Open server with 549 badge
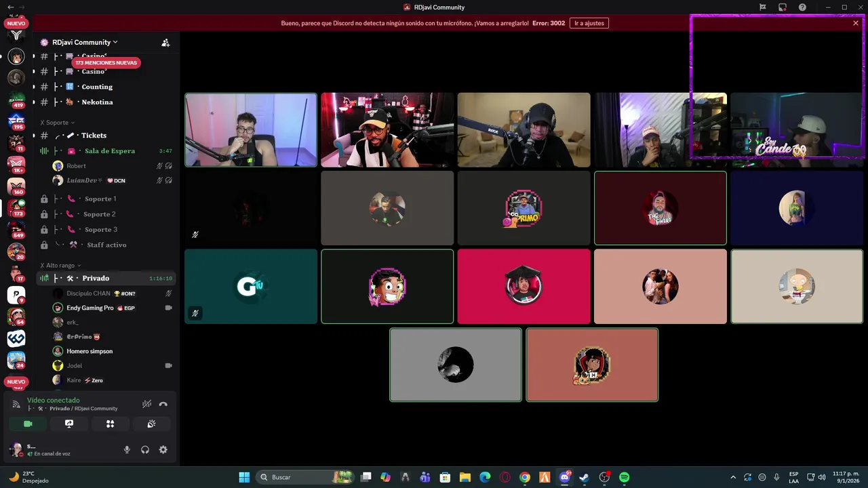 click(x=16, y=230)
